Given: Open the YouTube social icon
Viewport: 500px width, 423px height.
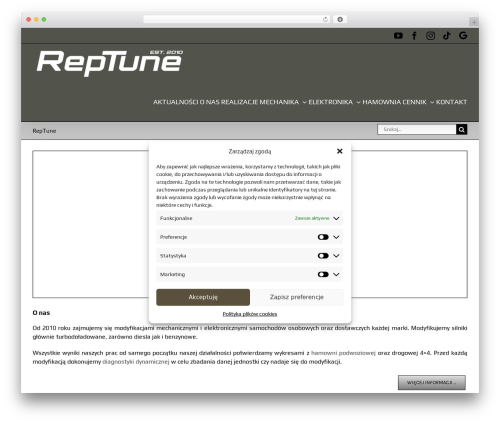Looking at the screenshot, I should pos(398,36).
